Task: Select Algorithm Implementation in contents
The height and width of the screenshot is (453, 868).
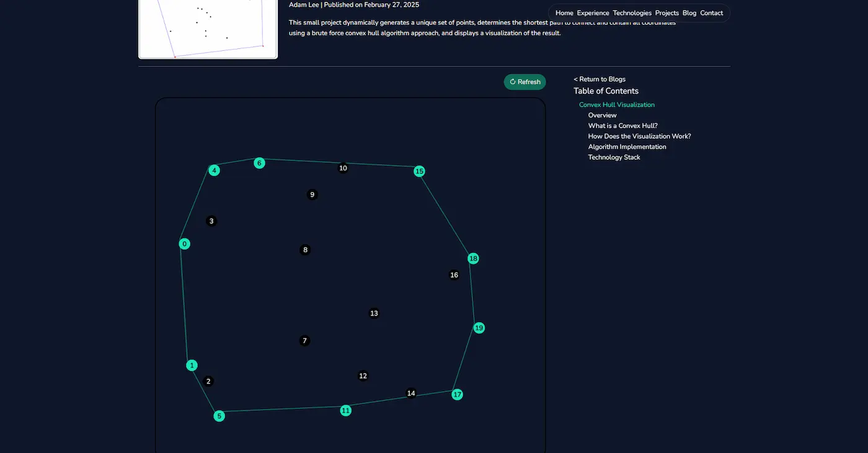Action: click(x=627, y=147)
